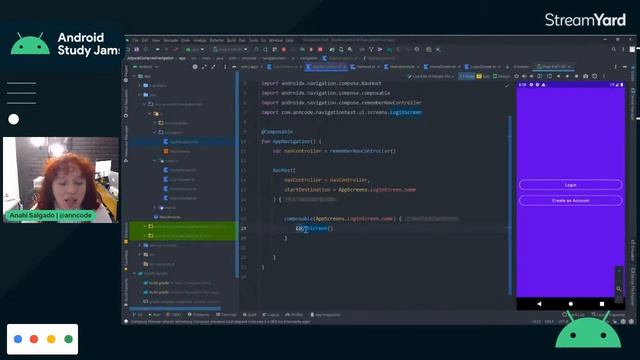Click the expand all icon in Project panel
Image resolution: width=640 pixels, height=360 pixels.
[x=204, y=67]
